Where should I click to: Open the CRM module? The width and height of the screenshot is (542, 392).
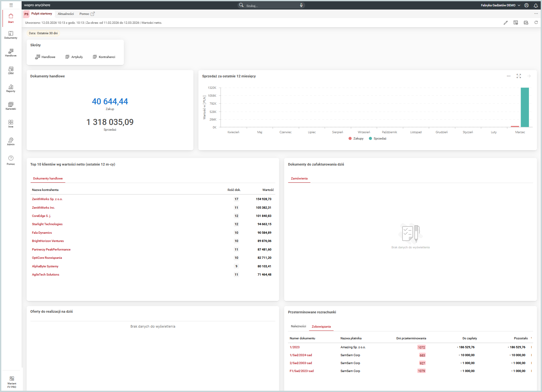11,70
